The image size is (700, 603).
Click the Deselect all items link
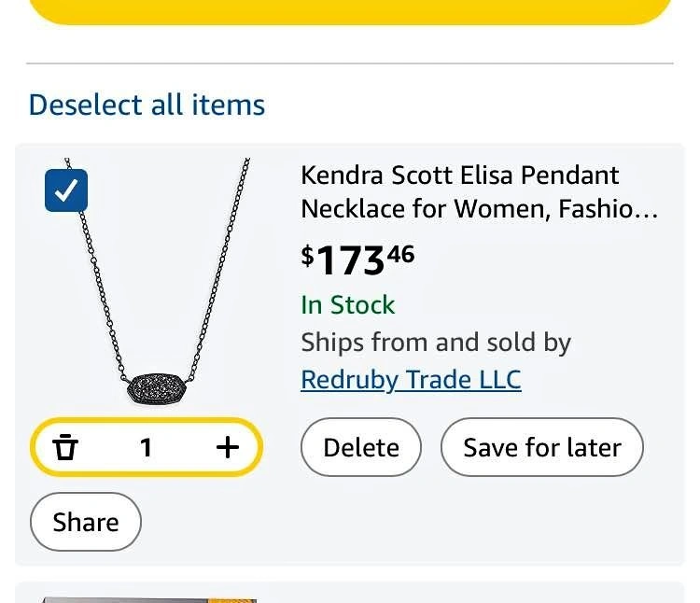[x=147, y=105]
